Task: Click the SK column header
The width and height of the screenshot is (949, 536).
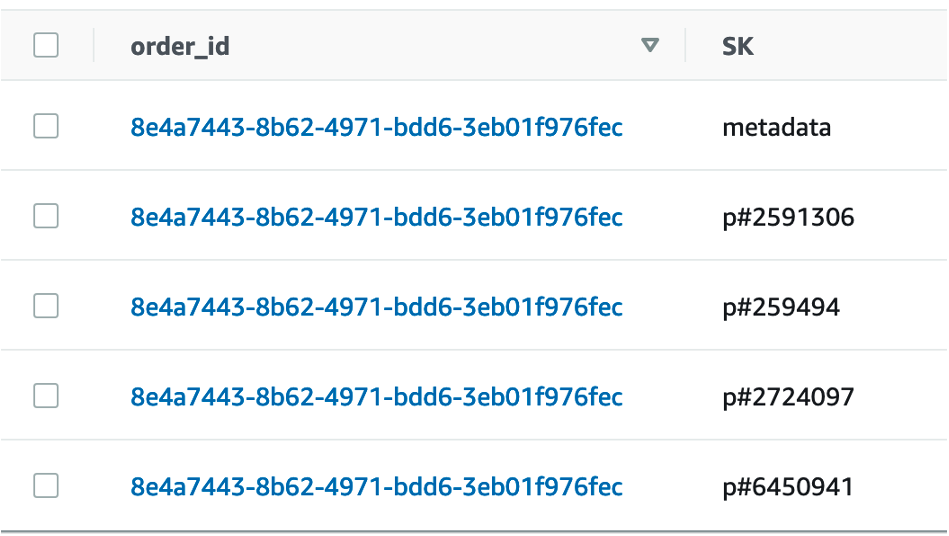Action: tap(738, 46)
